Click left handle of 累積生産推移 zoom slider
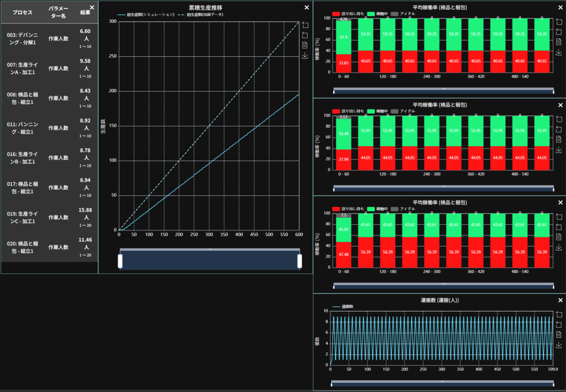Screen dimensions: 566x392 click(x=120, y=261)
